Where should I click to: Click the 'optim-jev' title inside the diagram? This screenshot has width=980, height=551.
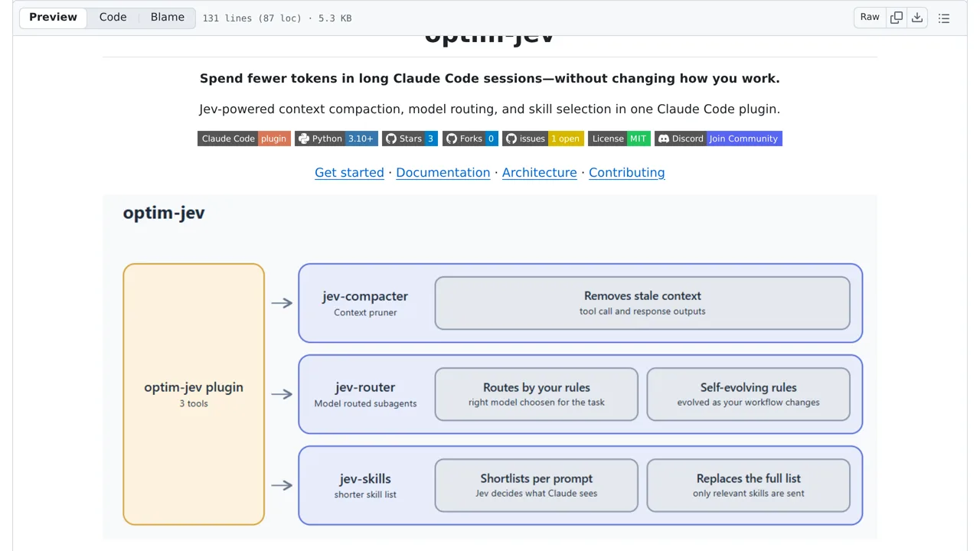point(164,213)
